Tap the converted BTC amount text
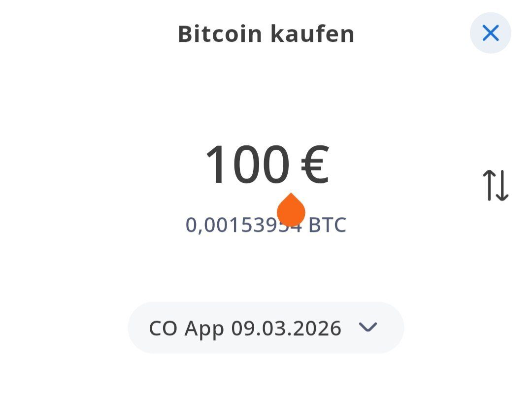 (266, 225)
